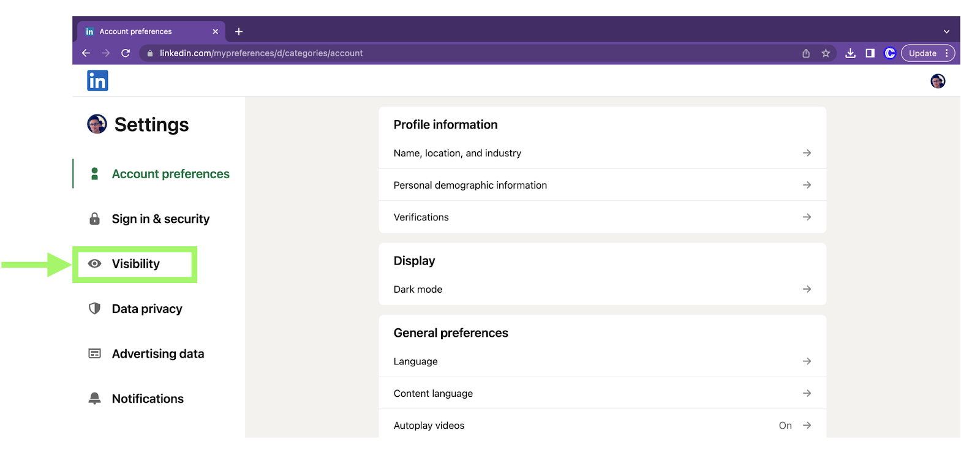Open Advertising data settings
980x455 pixels.
coord(158,353)
